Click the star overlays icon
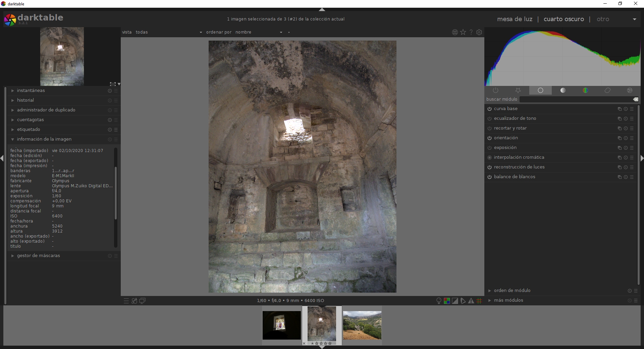This screenshot has width=644, height=349. point(463,32)
